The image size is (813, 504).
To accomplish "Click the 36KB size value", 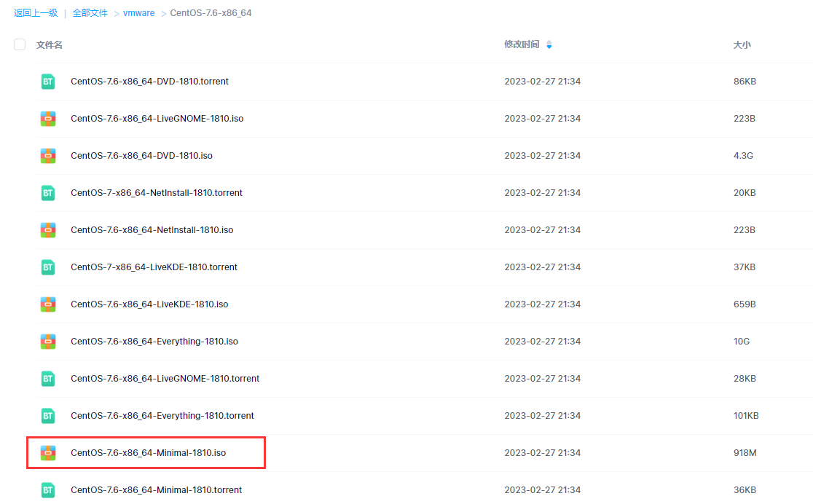I will (x=745, y=490).
